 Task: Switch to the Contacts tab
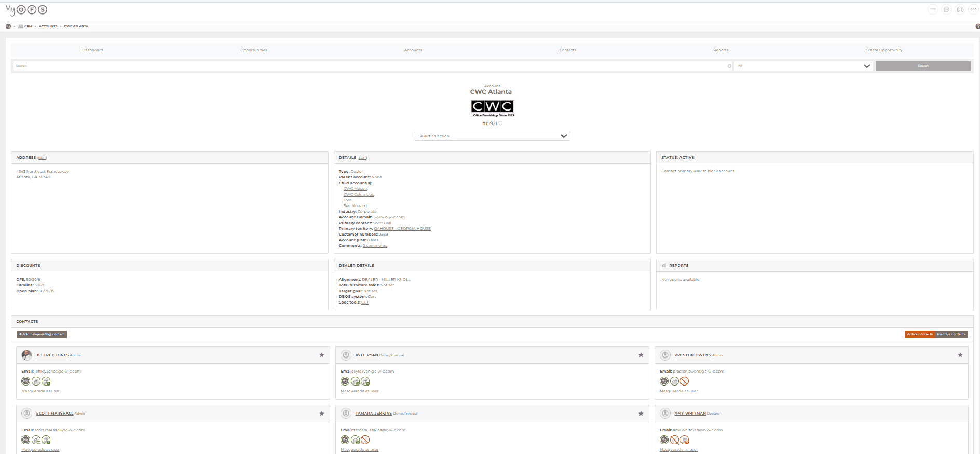pyautogui.click(x=568, y=50)
